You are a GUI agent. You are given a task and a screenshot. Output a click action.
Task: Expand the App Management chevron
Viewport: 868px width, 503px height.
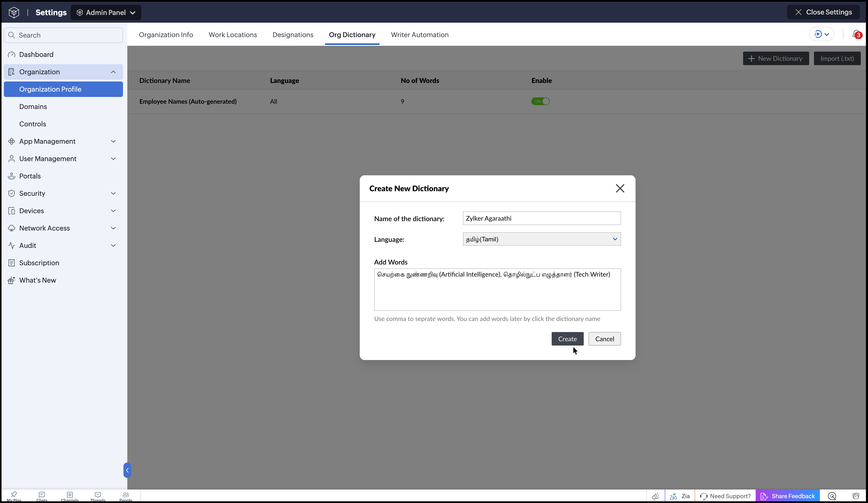click(113, 141)
